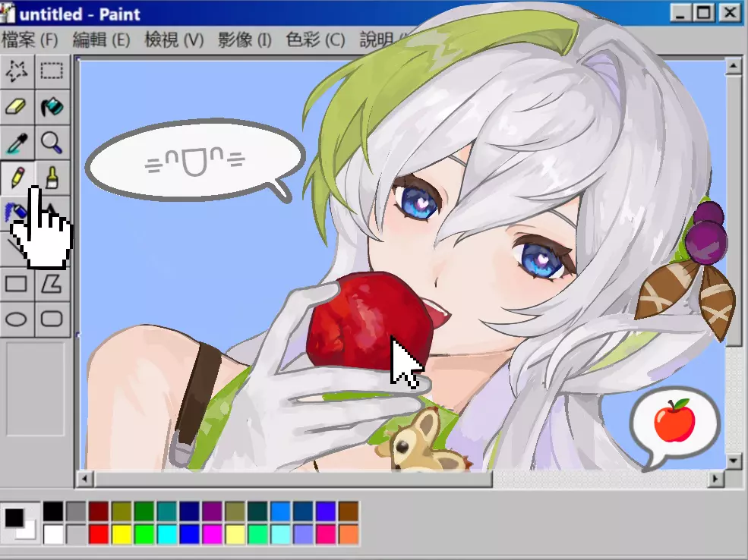Viewport: 748px width, 560px height.
Task: Select the Airbrush spray can tool
Action: [14, 211]
